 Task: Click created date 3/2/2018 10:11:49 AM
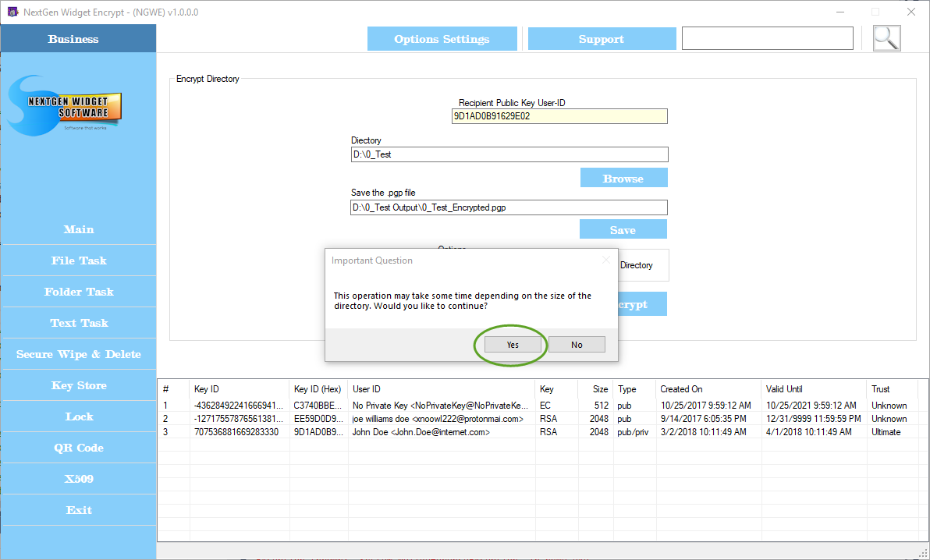704,432
